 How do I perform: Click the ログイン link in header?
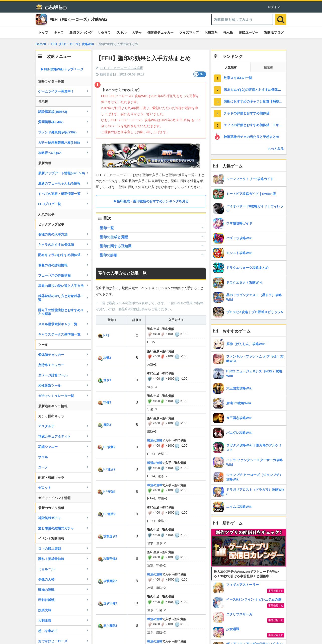point(274,7)
